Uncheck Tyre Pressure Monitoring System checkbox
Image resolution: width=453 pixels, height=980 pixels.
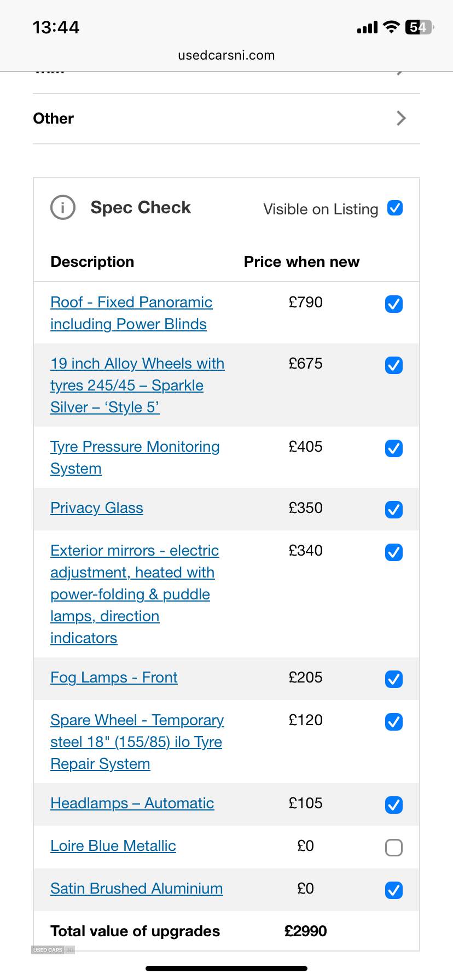(x=394, y=448)
